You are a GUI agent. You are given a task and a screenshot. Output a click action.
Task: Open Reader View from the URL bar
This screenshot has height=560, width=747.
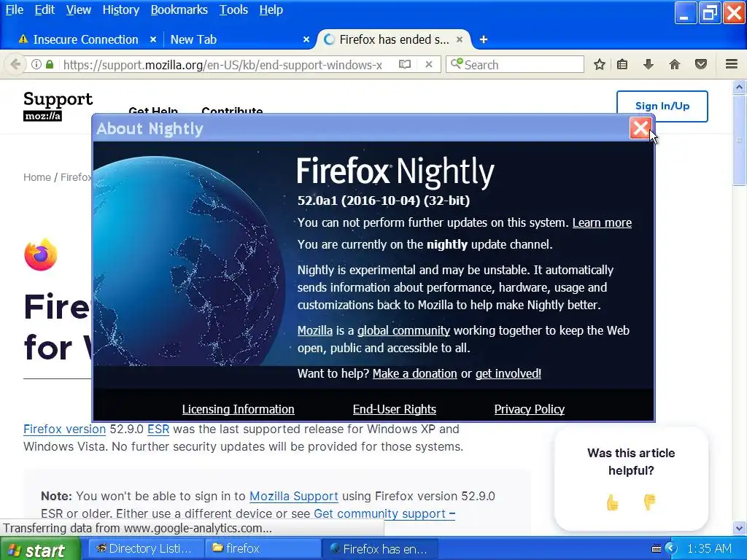tap(404, 64)
